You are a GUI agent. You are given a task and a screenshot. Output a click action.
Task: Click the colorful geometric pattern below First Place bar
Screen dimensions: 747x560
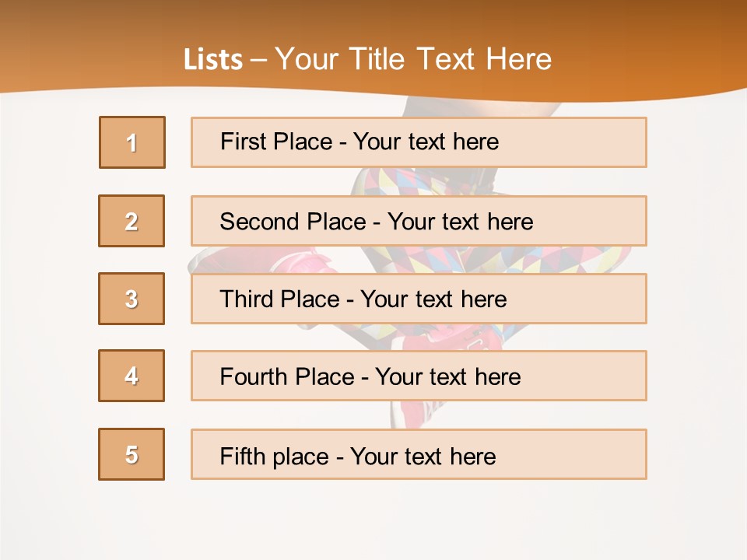pyautogui.click(x=412, y=181)
